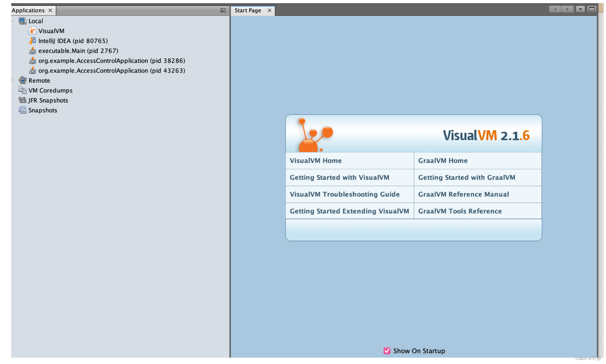Screen dimensions: 606x364
Task: Close the Applications panel tab
Action: tap(50, 10)
